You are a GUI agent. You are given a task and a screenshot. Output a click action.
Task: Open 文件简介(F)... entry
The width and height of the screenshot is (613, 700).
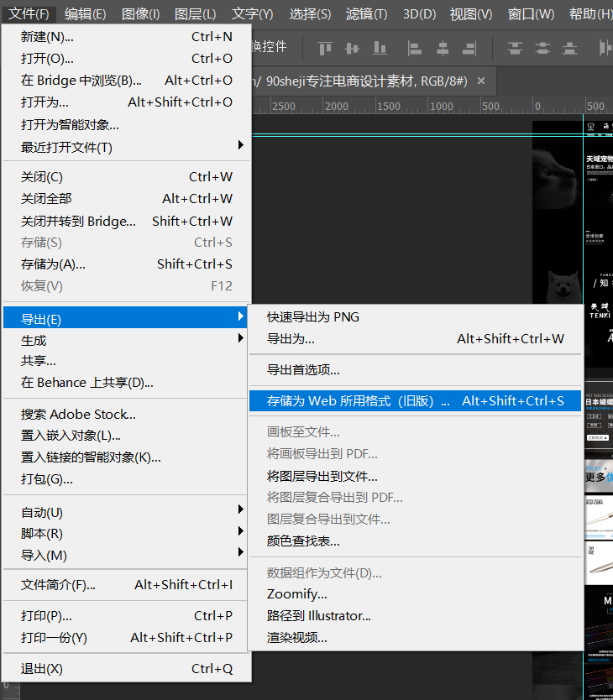pyautogui.click(x=125, y=585)
